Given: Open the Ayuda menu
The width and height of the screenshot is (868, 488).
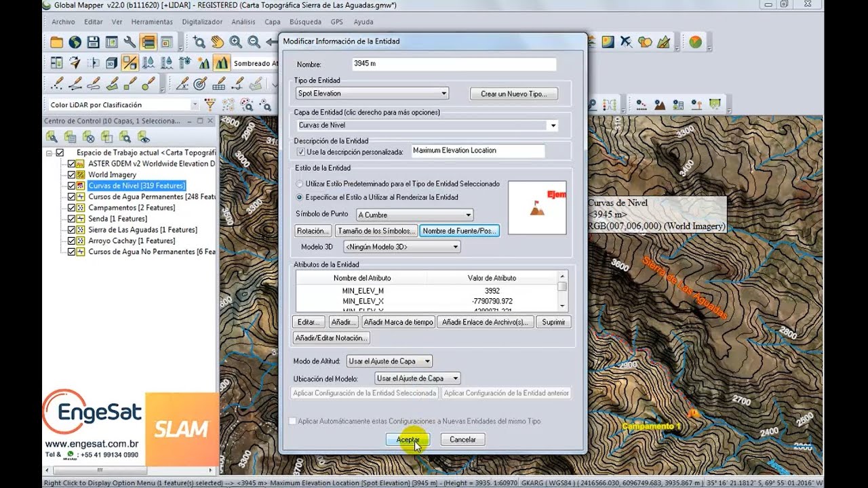Looking at the screenshot, I should [x=363, y=22].
